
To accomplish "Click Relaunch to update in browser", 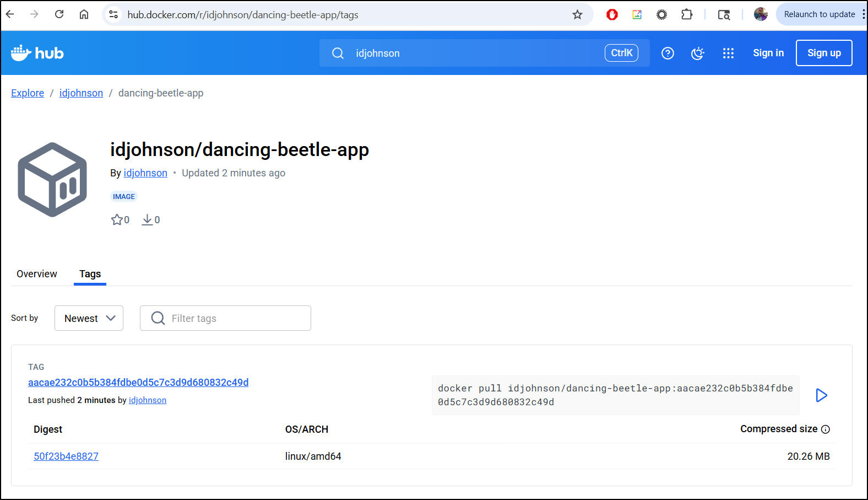I will pos(819,14).
